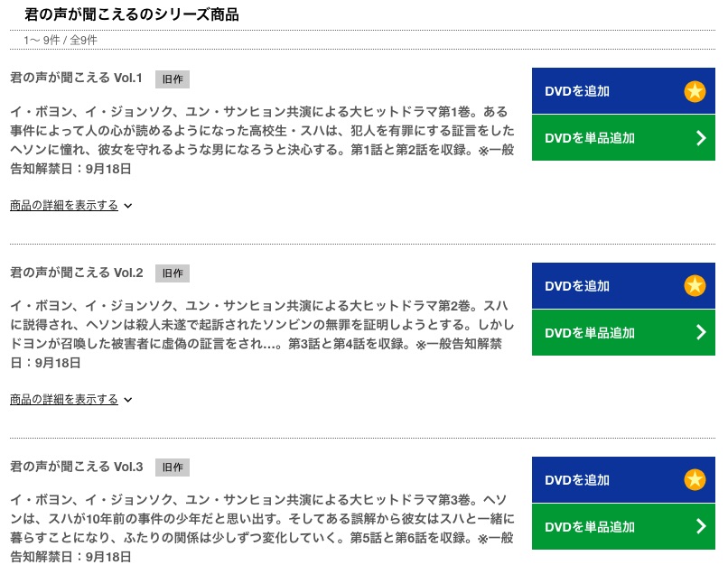Click green DVDを単品追加 for Vol.2

click(623, 332)
